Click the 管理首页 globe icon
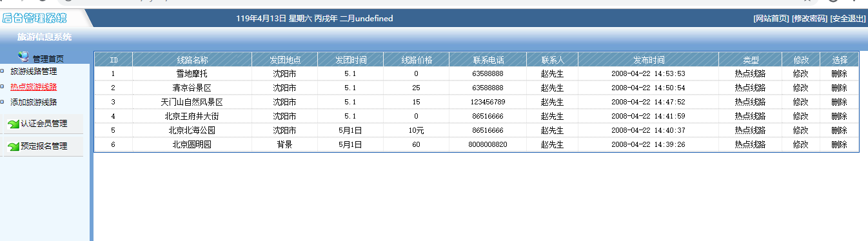868x241 pixels. pos(23,57)
